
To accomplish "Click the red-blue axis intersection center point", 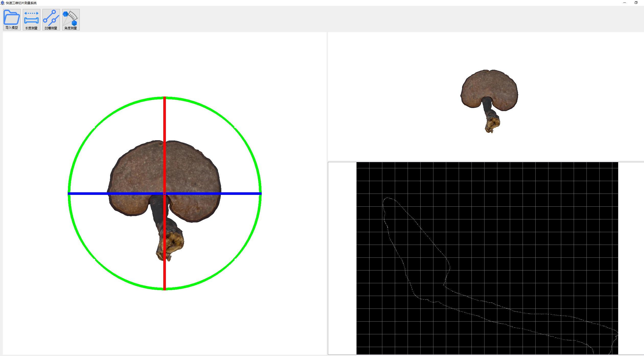I will click(165, 194).
